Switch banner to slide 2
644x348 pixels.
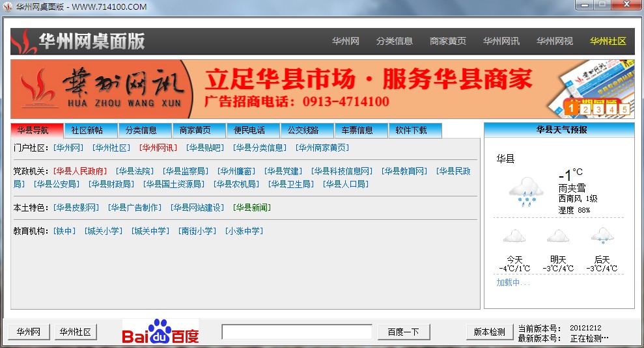pyautogui.click(x=585, y=109)
